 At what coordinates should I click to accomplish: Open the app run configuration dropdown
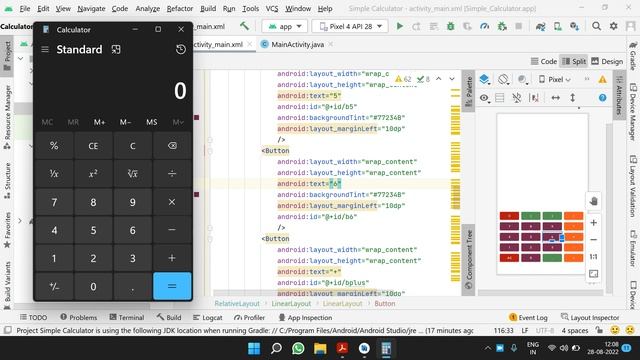284,26
